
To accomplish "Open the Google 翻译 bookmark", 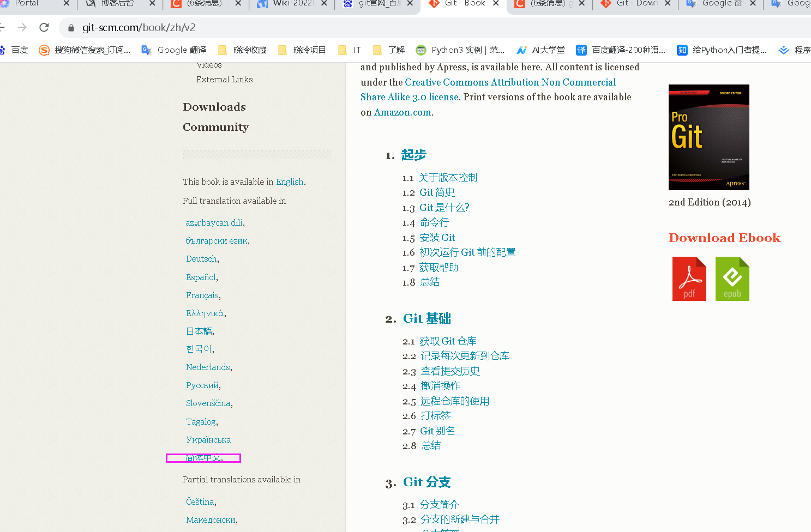I will coord(174,50).
